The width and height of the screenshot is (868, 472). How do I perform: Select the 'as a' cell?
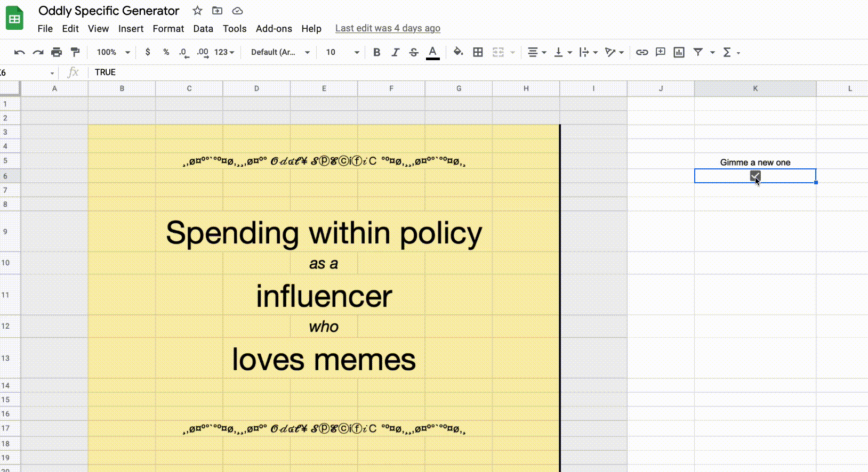[x=324, y=264]
